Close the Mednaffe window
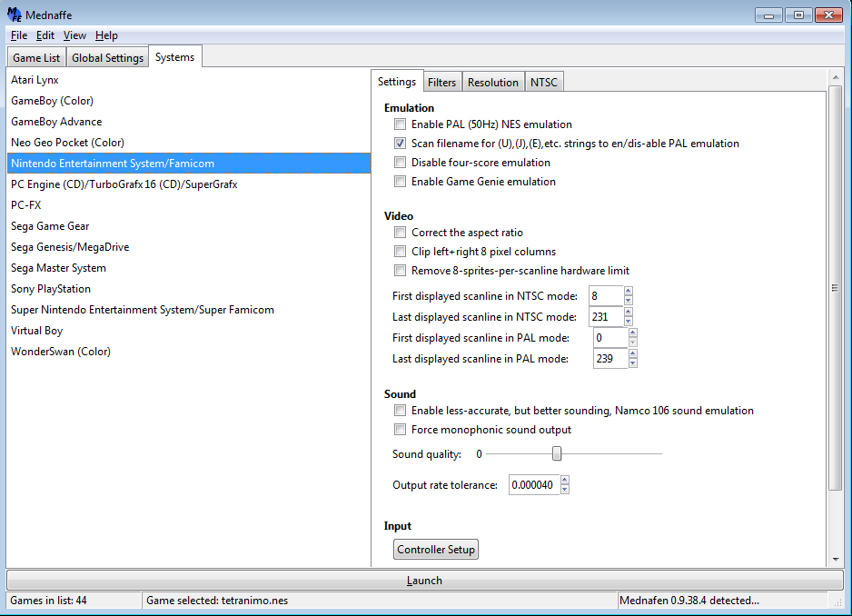852x616 pixels. 828,15
